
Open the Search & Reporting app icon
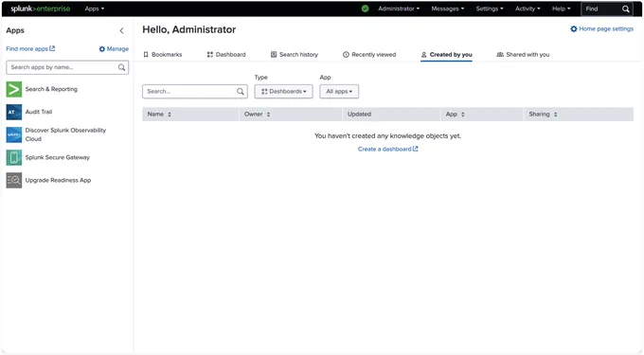tap(14, 89)
